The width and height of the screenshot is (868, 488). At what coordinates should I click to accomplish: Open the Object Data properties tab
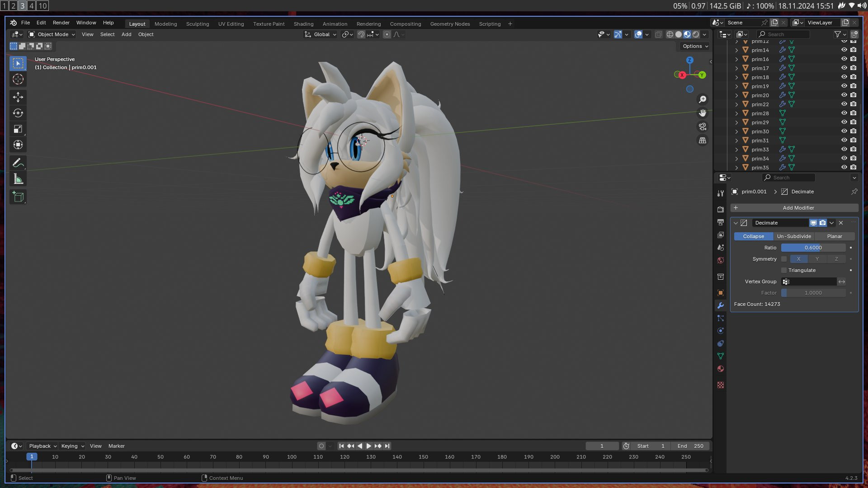pos(721,356)
